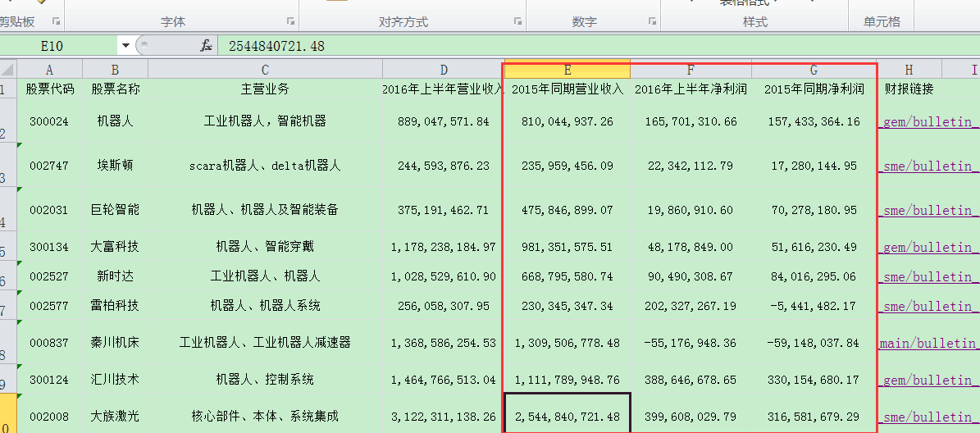Open the gem/bulletin link for 机器人 row
This screenshot has width=980, height=433.
point(929,122)
